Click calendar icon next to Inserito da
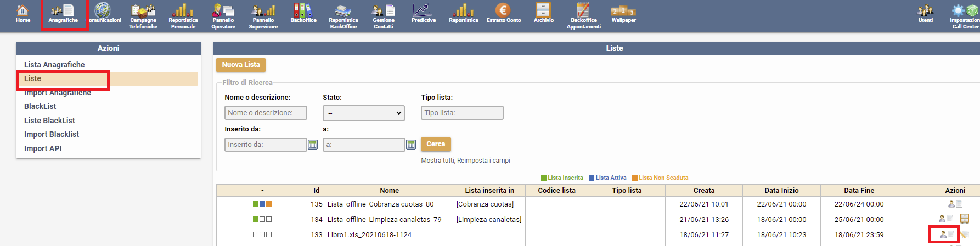The image size is (980, 246). point(313,145)
